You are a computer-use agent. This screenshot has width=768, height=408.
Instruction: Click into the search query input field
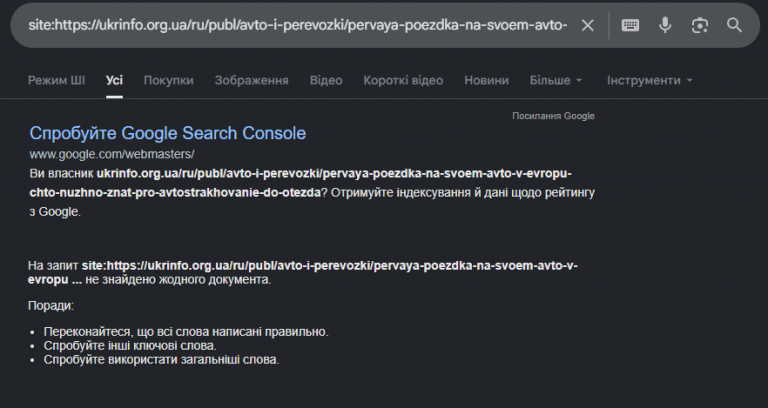[298, 25]
